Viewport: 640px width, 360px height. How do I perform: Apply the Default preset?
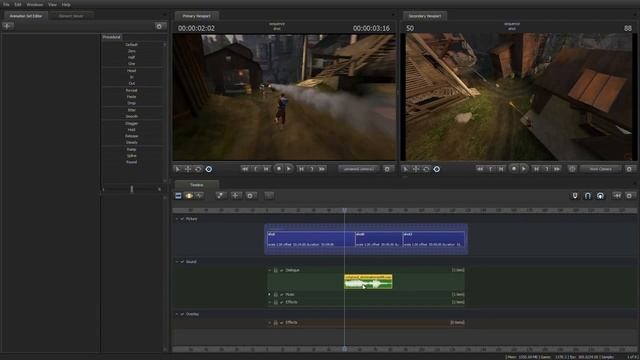tap(131, 44)
